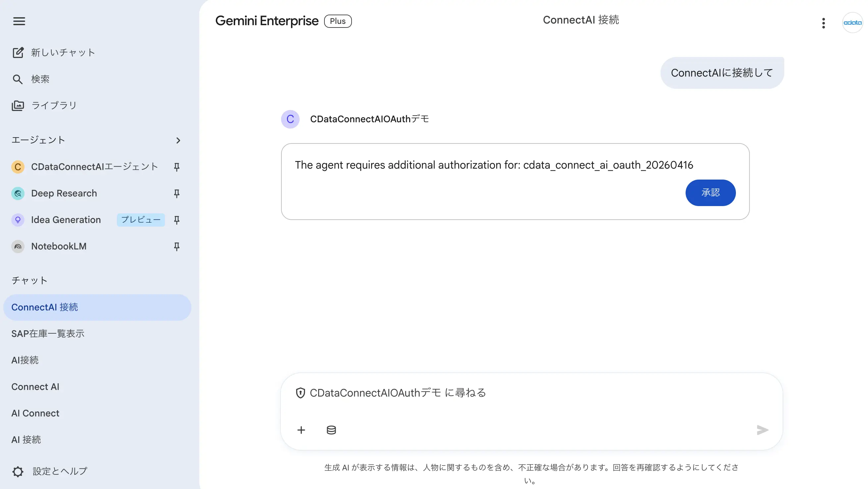
Task: Start a 新しいチャット with the compose icon
Action: click(x=18, y=52)
